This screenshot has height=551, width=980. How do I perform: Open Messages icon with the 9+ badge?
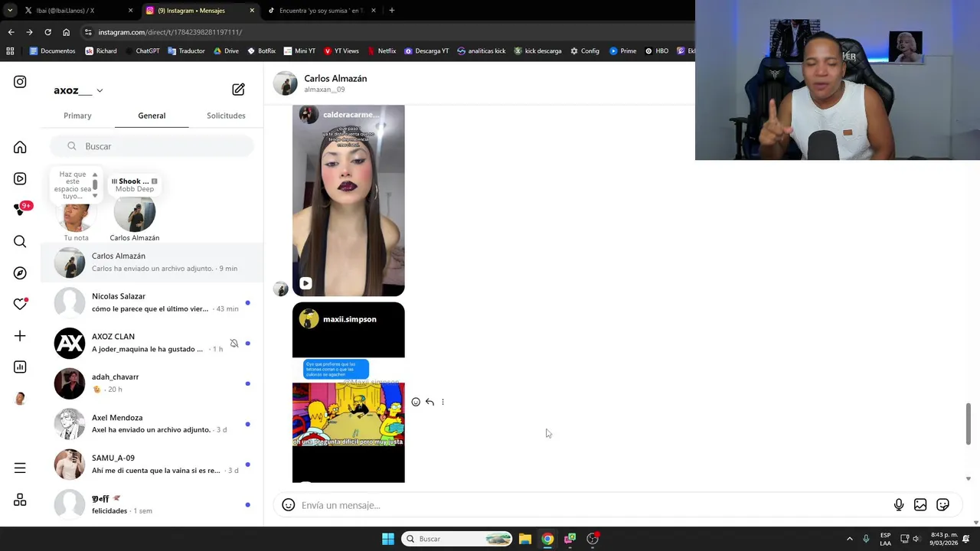click(21, 210)
